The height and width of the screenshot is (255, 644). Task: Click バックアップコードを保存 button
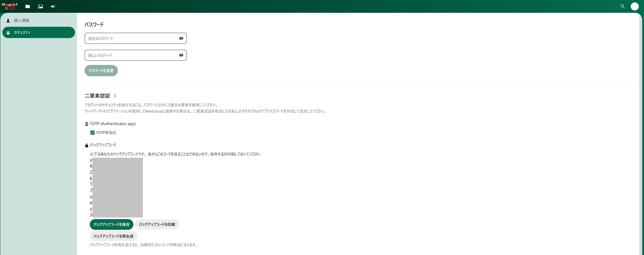coord(111,225)
